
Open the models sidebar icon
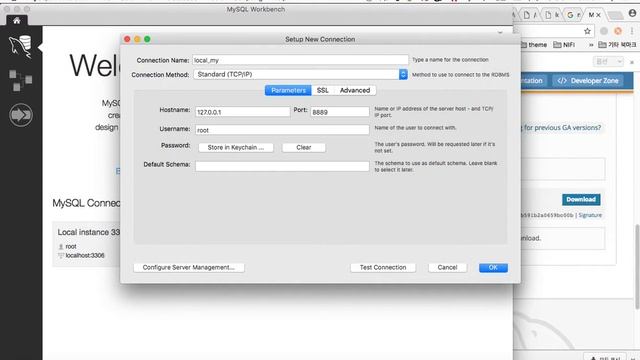pos(20,80)
